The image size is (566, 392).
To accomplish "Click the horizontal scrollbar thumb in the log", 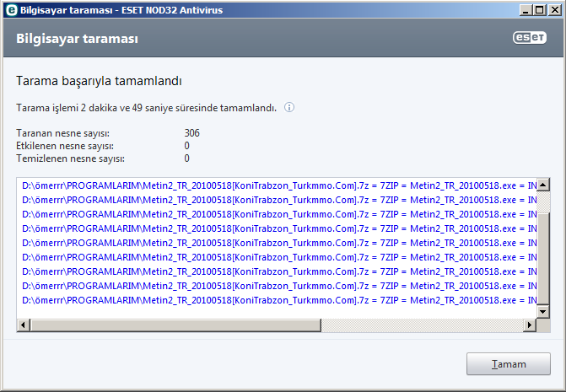I will coord(175,325).
